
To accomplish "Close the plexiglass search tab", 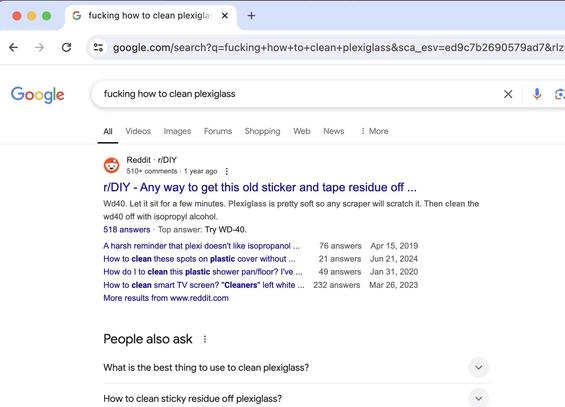I will tap(224, 16).
